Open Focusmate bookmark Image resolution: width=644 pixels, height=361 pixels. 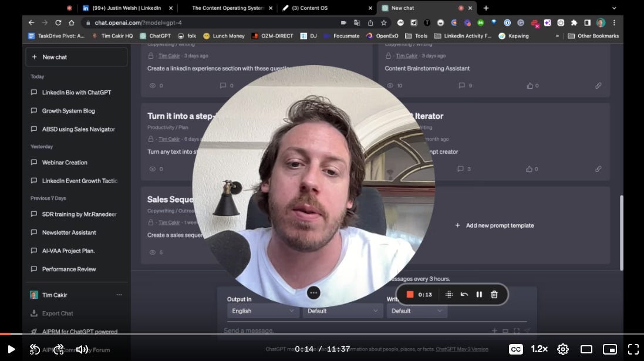pos(342,36)
